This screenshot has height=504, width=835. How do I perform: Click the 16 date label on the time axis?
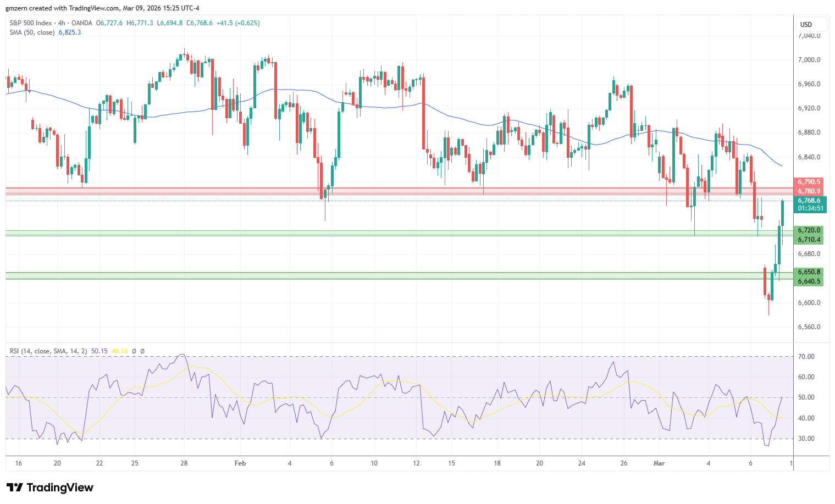coord(19,463)
